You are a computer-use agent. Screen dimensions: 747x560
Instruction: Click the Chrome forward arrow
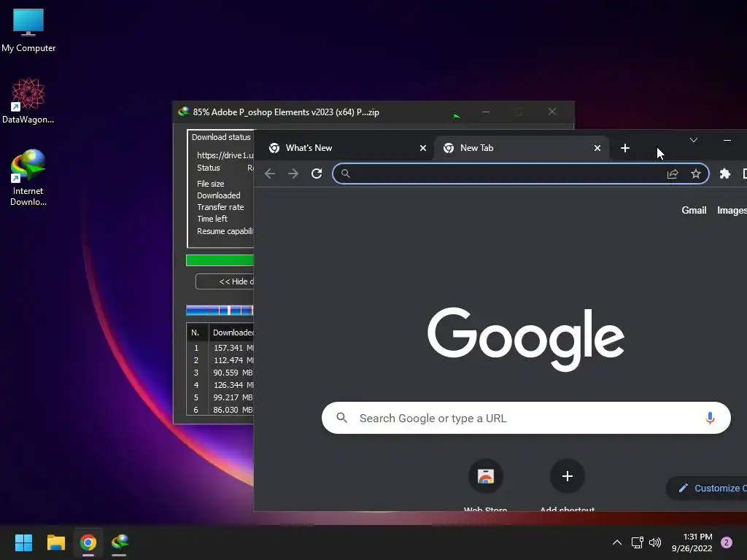pyautogui.click(x=293, y=174)
